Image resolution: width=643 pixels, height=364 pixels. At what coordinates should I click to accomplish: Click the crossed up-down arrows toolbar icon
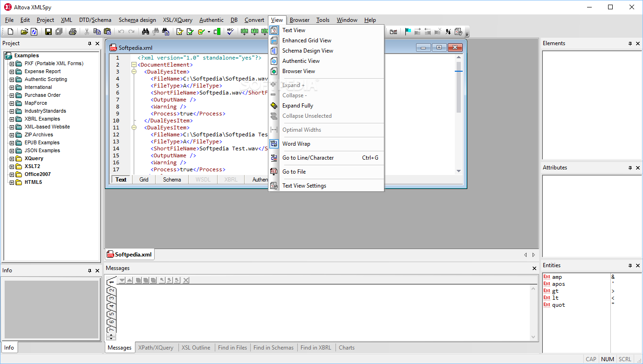(x=448, y=32)
